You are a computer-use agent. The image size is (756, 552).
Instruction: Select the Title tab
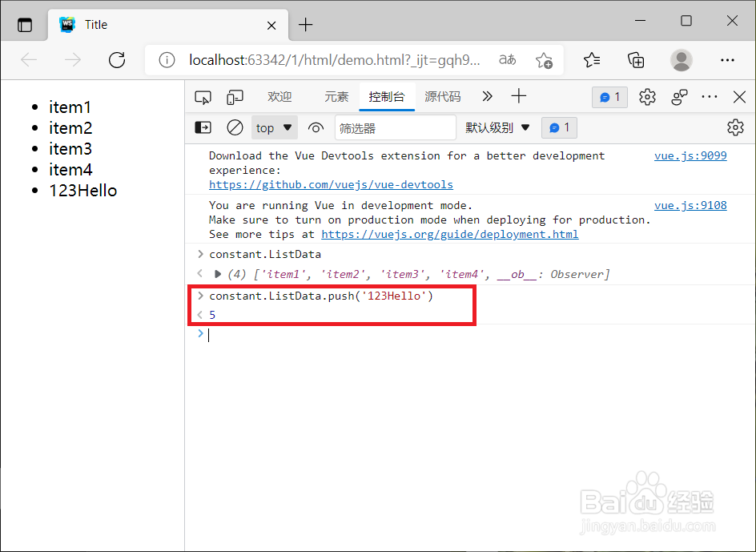pos(168,25)
